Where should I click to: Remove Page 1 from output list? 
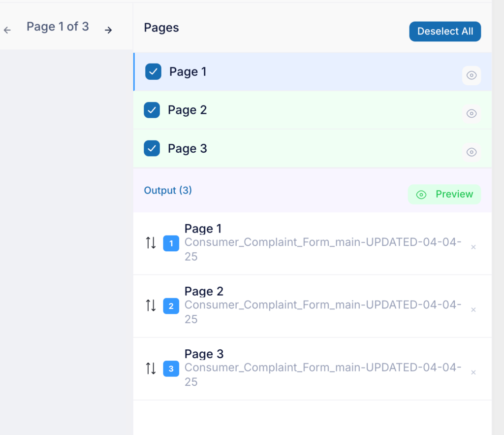click(x=473, y=247)
